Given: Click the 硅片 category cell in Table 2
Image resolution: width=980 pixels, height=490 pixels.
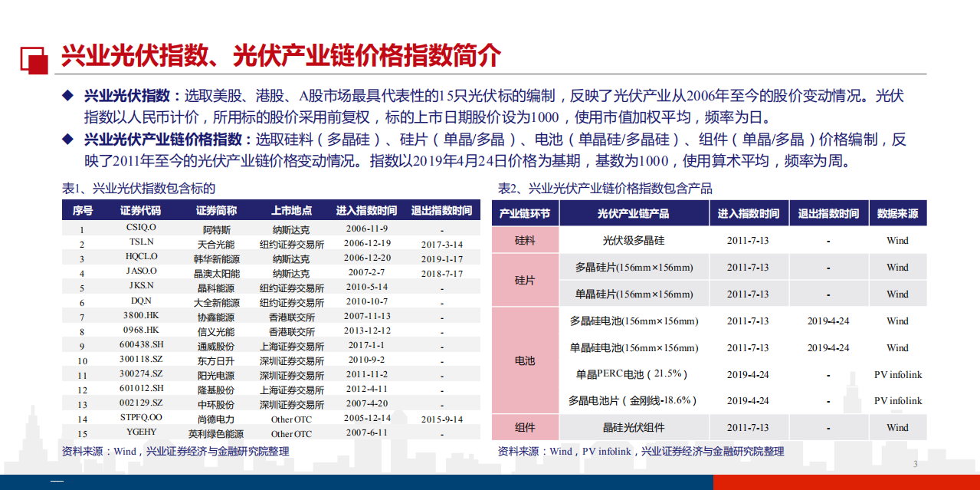Looking at the screenshot, I should coord(524,280).
